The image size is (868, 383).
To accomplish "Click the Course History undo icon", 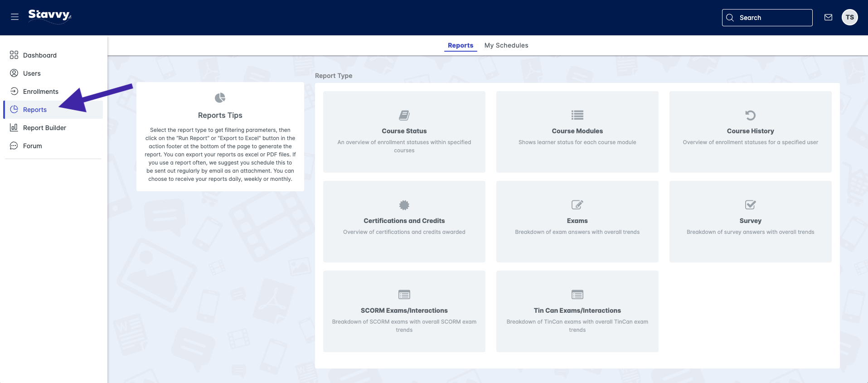I will (x=751, y=115).
